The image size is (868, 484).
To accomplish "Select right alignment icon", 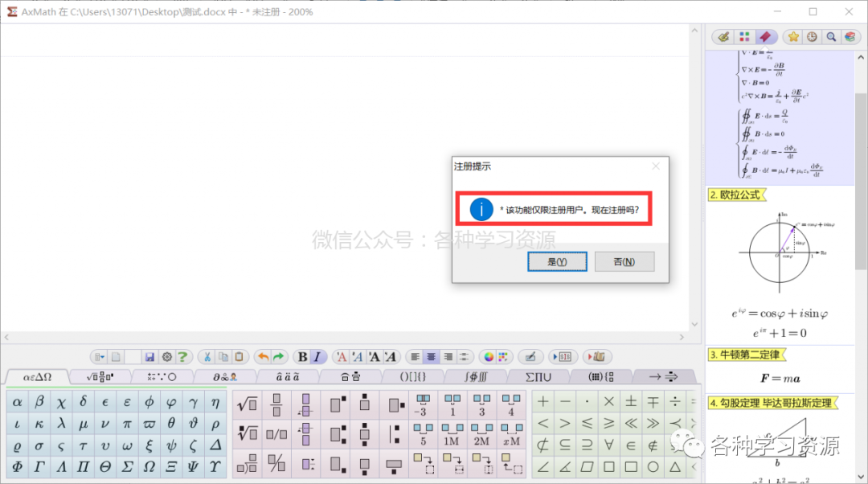I will pyautogui.click(x=448, y=357).
